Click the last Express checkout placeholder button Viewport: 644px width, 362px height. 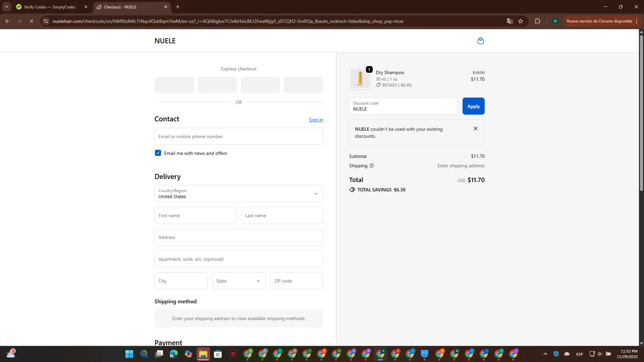pyautogui.click(x=304, y=85)
